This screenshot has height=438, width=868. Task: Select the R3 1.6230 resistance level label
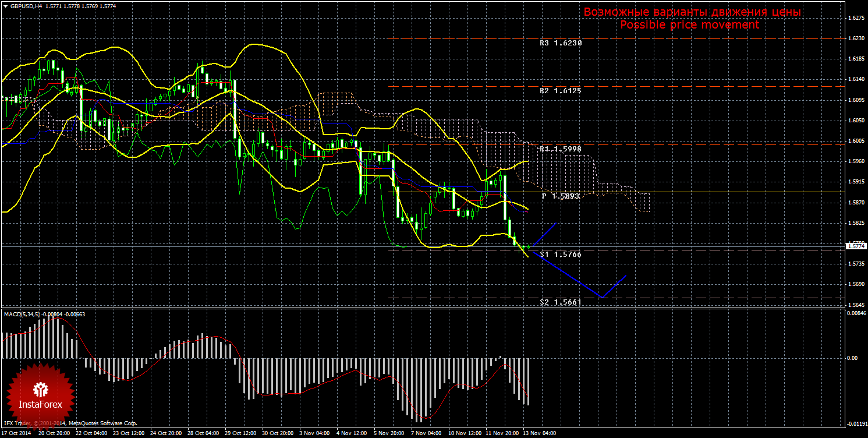click(x=560, y=43)
